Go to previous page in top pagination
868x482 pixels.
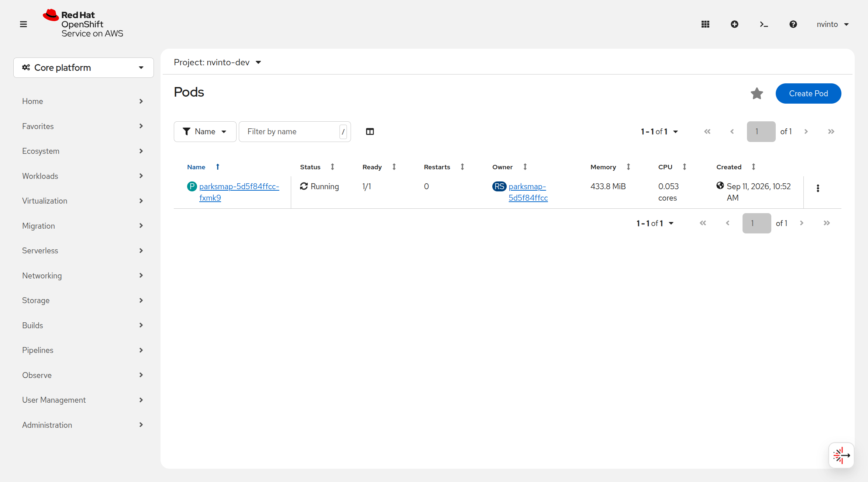pyautogui.click(x=732, y=132)
